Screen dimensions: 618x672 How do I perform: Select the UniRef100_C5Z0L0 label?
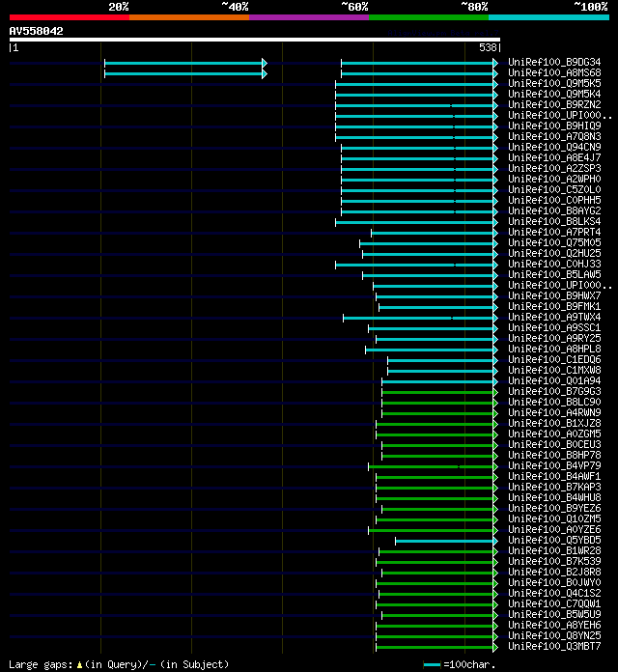point(554,189)
